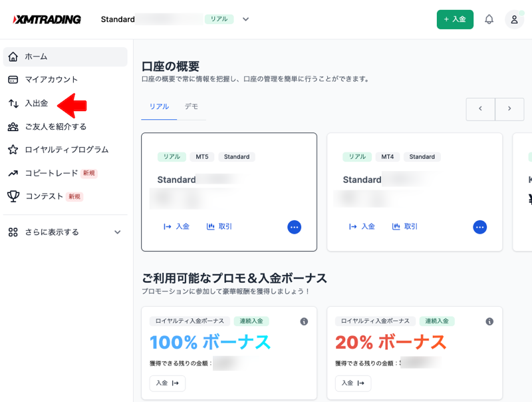Open ご友人を紹介する in the sidebar

(x=65, y=126)
